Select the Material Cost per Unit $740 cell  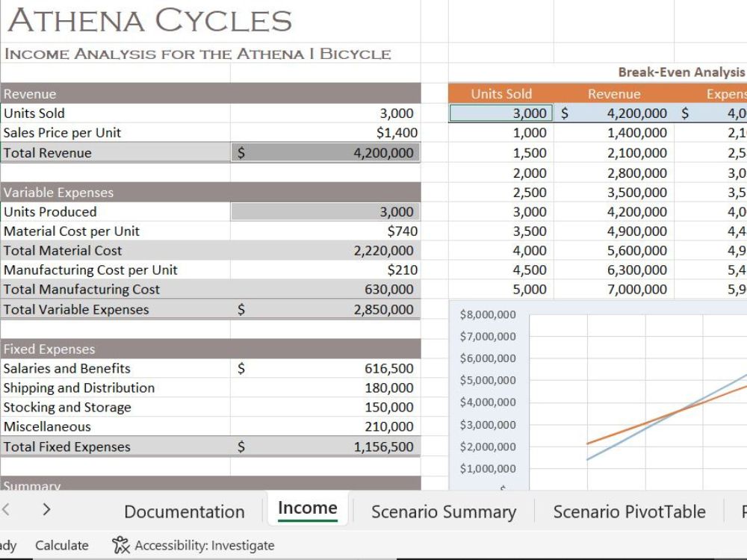click(326, 231)
